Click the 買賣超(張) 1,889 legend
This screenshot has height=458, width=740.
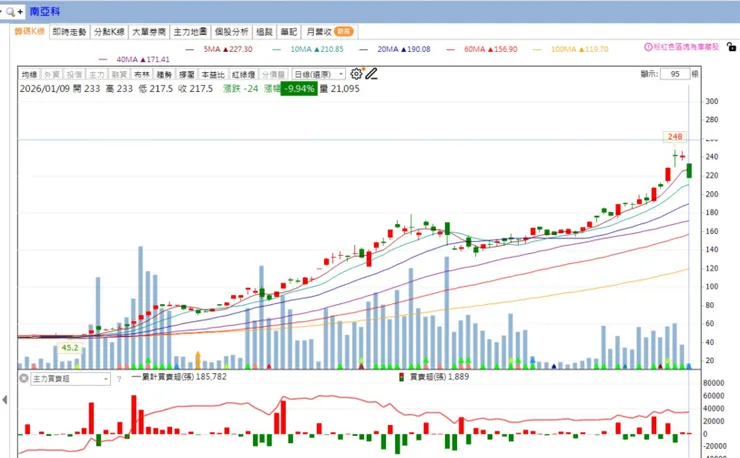pyautogui.click(x=434, y=377)
